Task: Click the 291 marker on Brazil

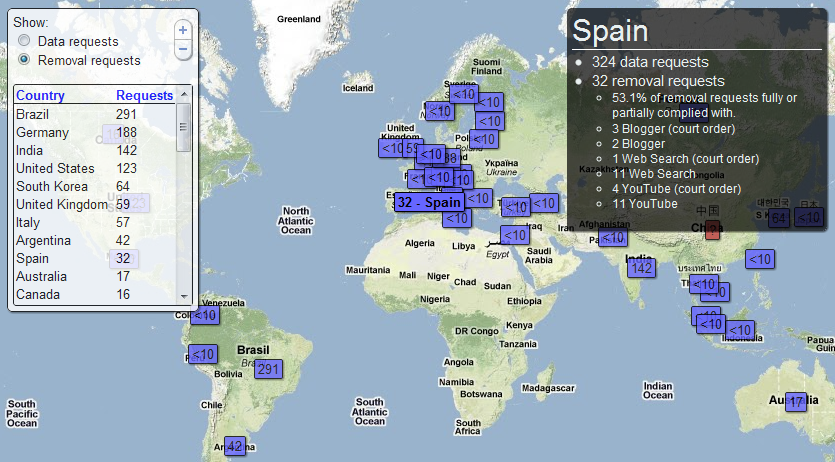Action: click(x=268, y=369)
